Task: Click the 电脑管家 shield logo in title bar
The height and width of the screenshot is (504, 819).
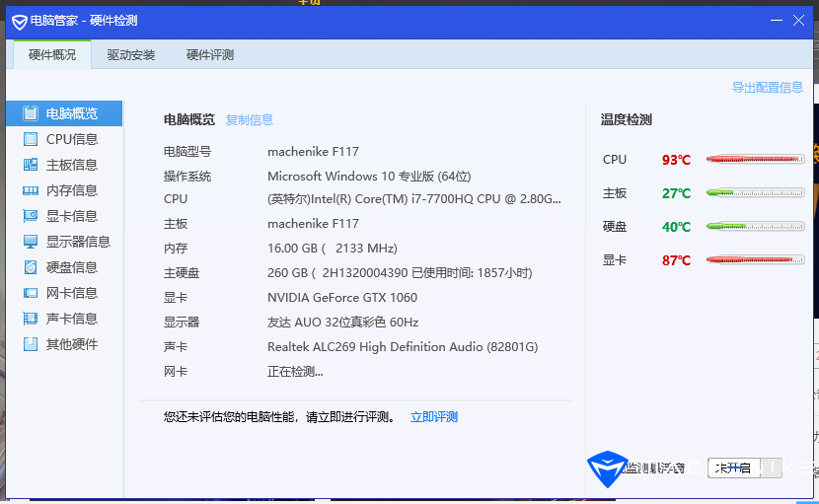Action: tap(20, 22)
